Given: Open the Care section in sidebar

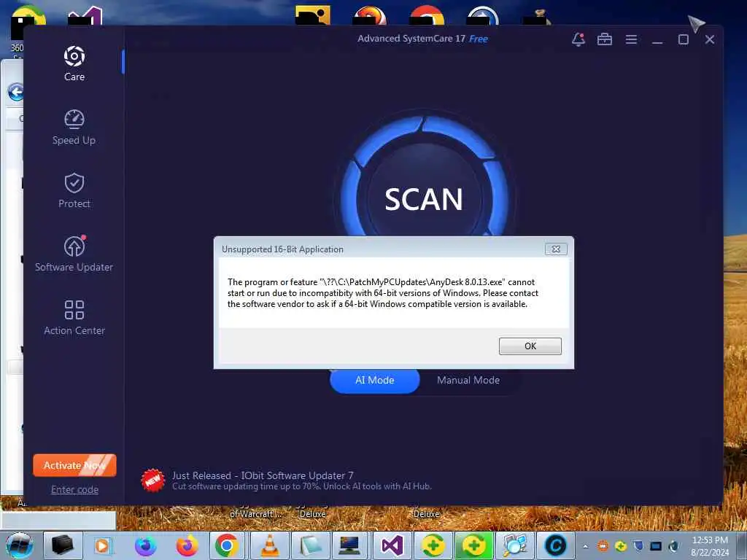Looking at the screenshot, I should pos(74,63).
